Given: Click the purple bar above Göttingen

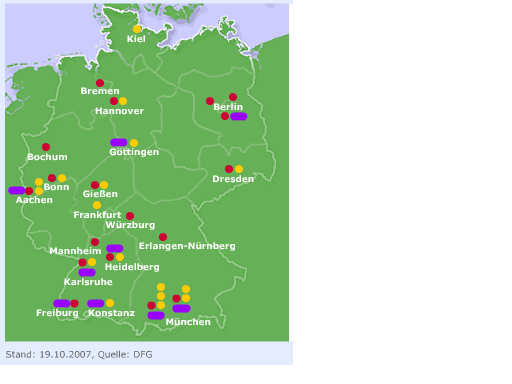Looking at the screenshot, I should (119, 143).
